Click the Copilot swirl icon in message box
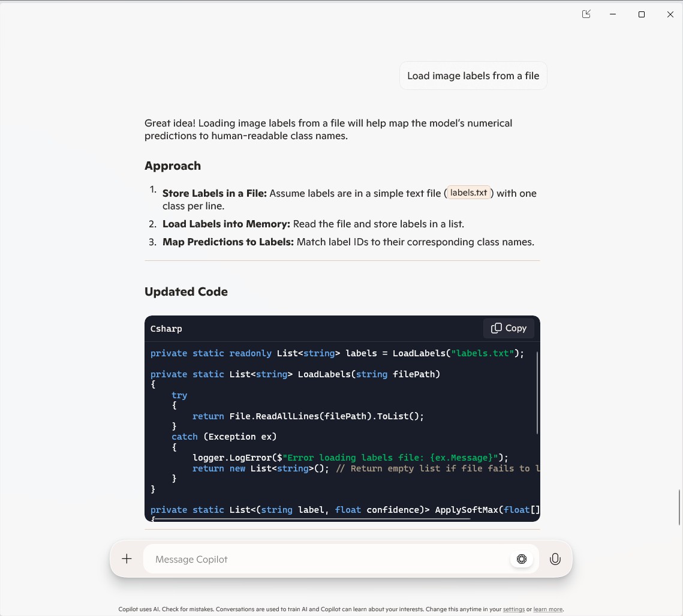This screenshot has height=616, width=683. (x=522, y=559)
